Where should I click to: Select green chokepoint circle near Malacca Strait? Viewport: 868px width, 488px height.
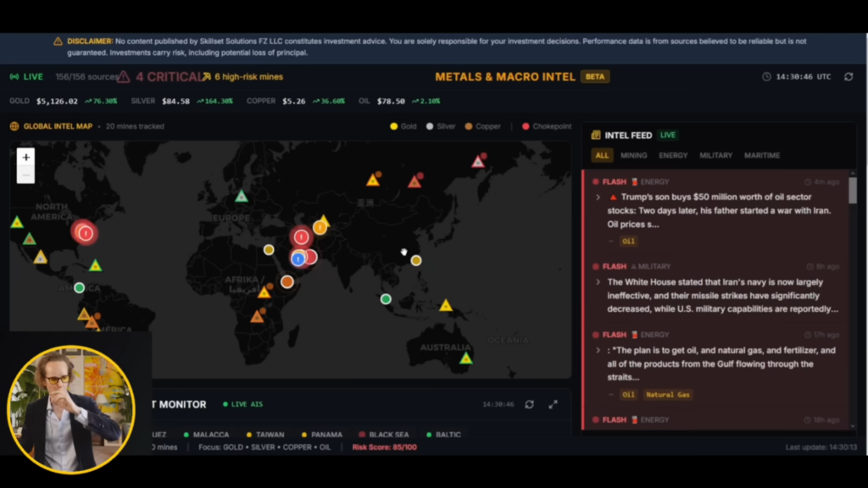(386, 299)
